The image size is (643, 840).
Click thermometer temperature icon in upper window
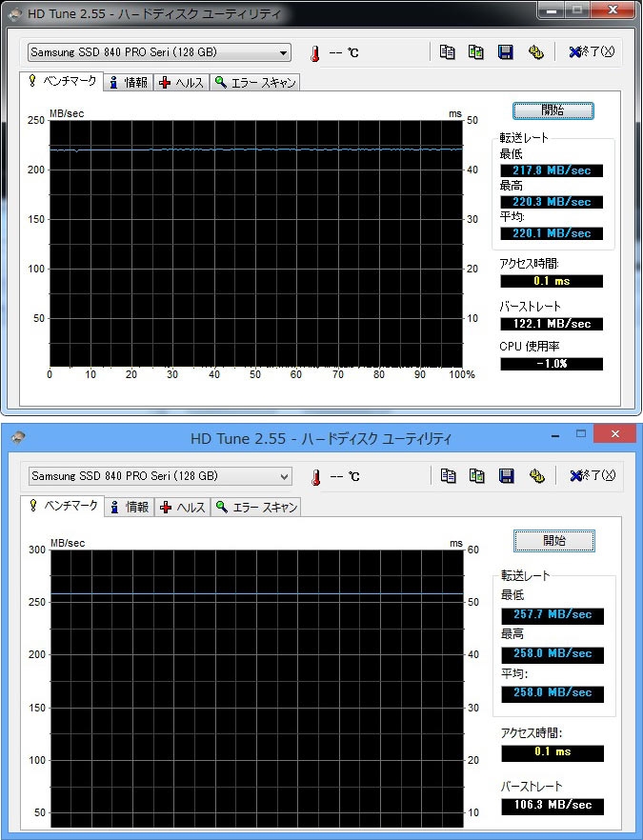(x=315, y=52)
